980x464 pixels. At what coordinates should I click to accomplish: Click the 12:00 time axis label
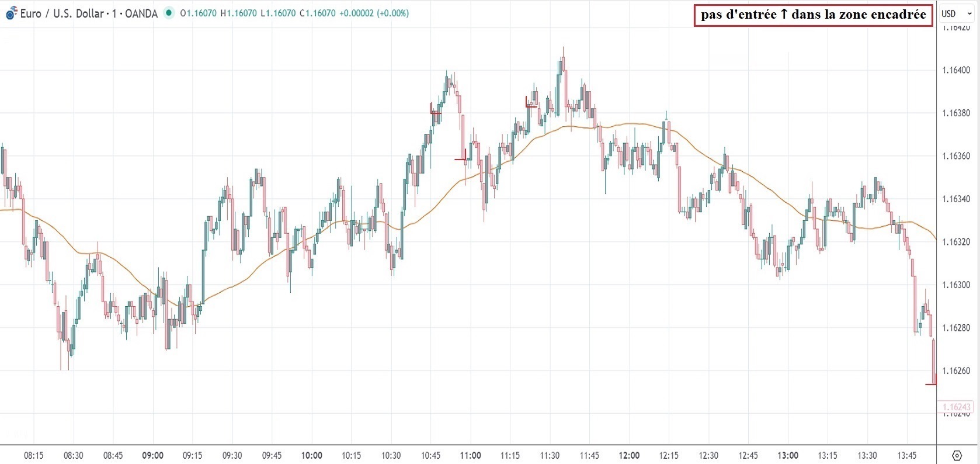click(x=630, y=455)
